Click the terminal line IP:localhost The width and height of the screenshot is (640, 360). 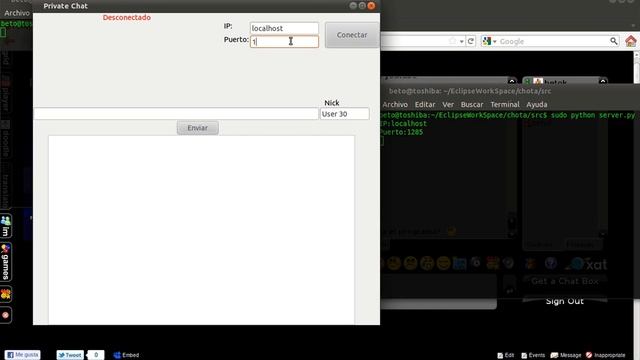coord(404,124)
